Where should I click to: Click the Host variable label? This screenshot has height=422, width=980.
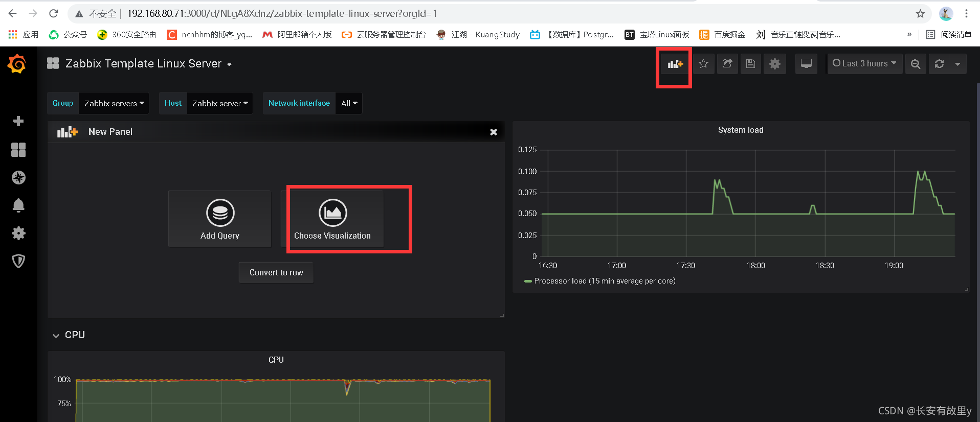point(173,103)
